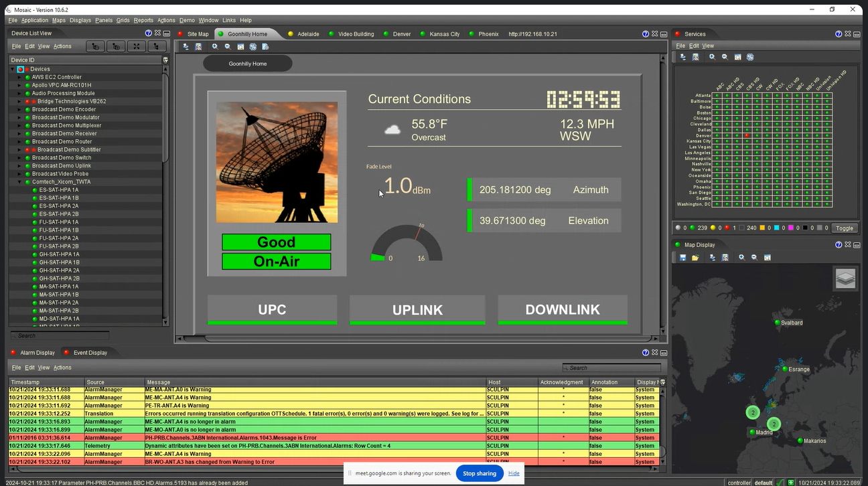The height and width of the screenshot is (486, 868).
Task: Click the print preview icon in Services toolbar
Action: [695, 58]
